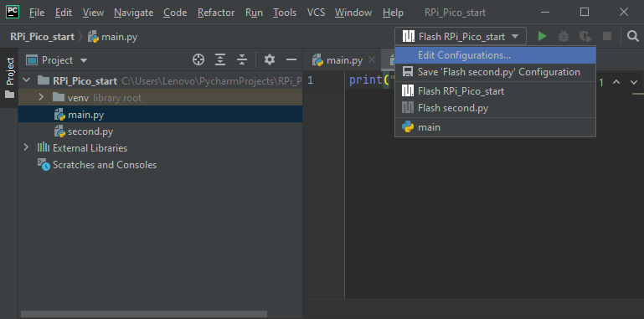Select Flash RPi_Pico_start in dropdown list
The width and height of the screenshot is (644, 319).
[495, 91]
